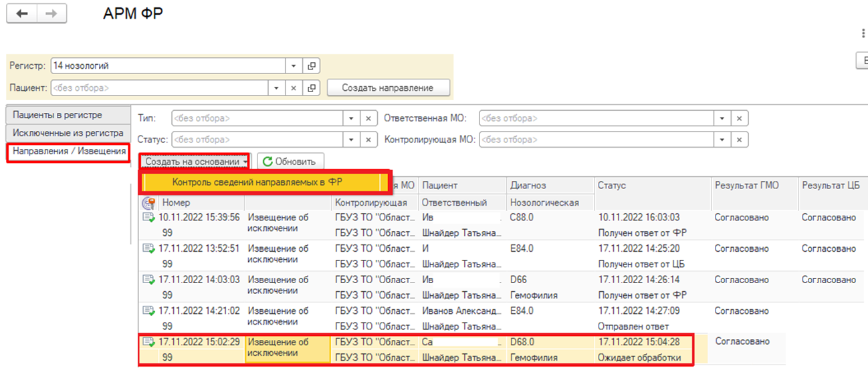
Task: Clear the Контролирующая МО filter x button
Action: (x=739, y=140)
